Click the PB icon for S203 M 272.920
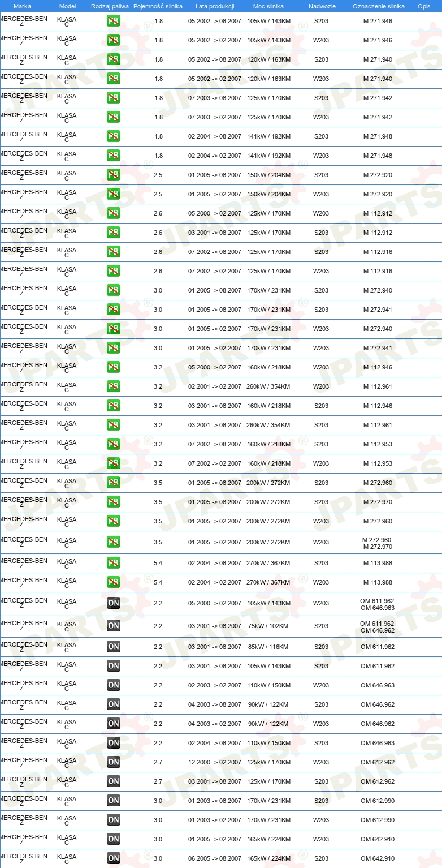 114,175
